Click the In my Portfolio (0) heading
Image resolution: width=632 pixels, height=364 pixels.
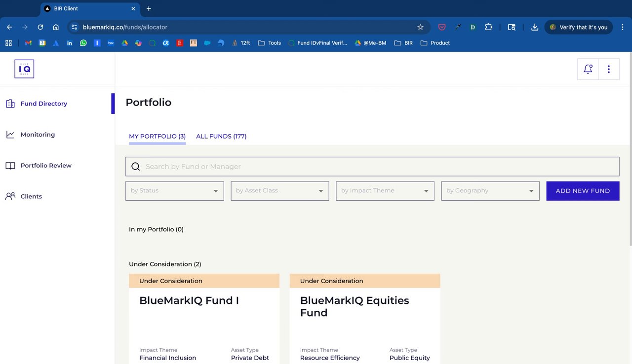156,229
